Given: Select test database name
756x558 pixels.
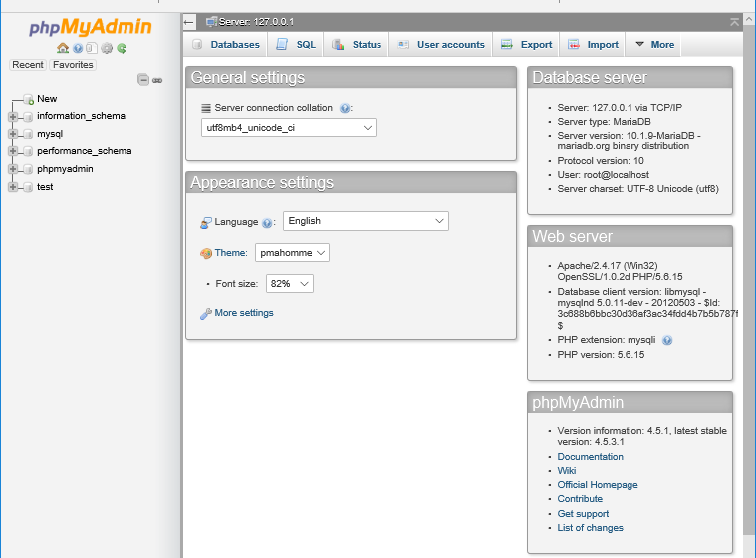Looking at the screenshot, I should tap(45, 187).
